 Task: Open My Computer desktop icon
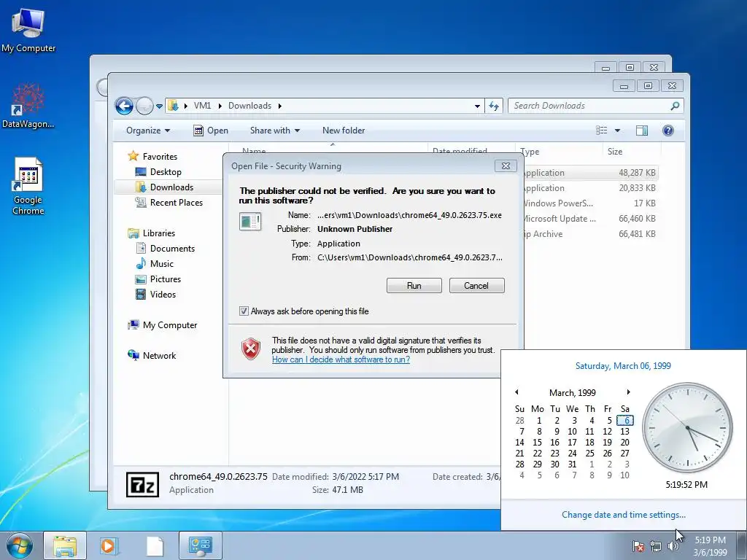28,29
